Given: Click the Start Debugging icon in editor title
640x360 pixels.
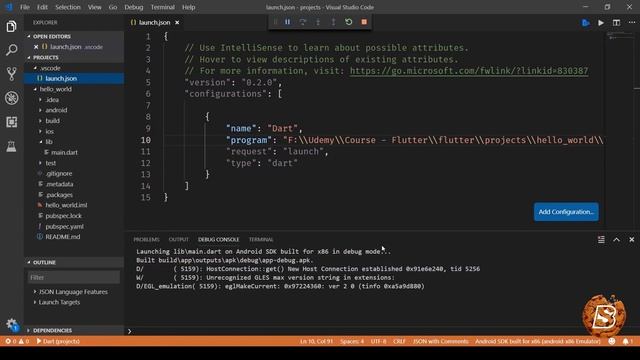Looking at the screenshot, I should click(x=586, y=23).
